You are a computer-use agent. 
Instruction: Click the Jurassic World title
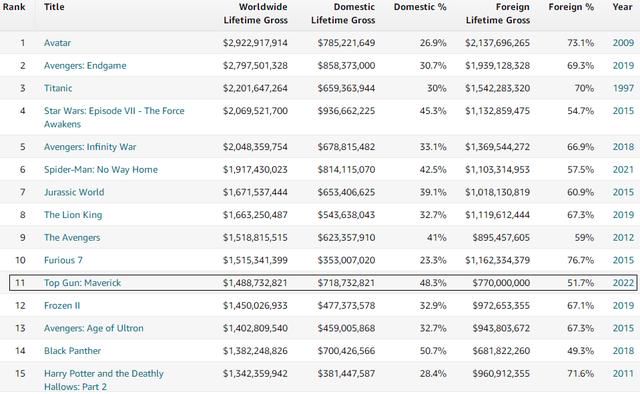point(74,192)
